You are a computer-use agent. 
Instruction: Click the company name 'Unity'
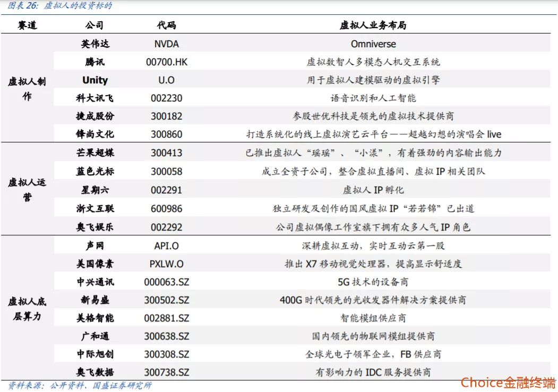pos(95,80)
